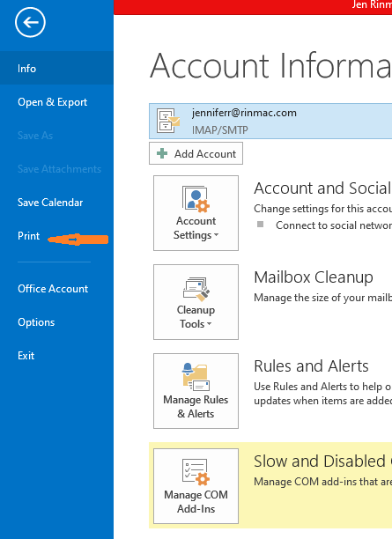Click the Manage COM Add-Ins checklist icon
Screen dimensions: 392x539
(196, 472)
